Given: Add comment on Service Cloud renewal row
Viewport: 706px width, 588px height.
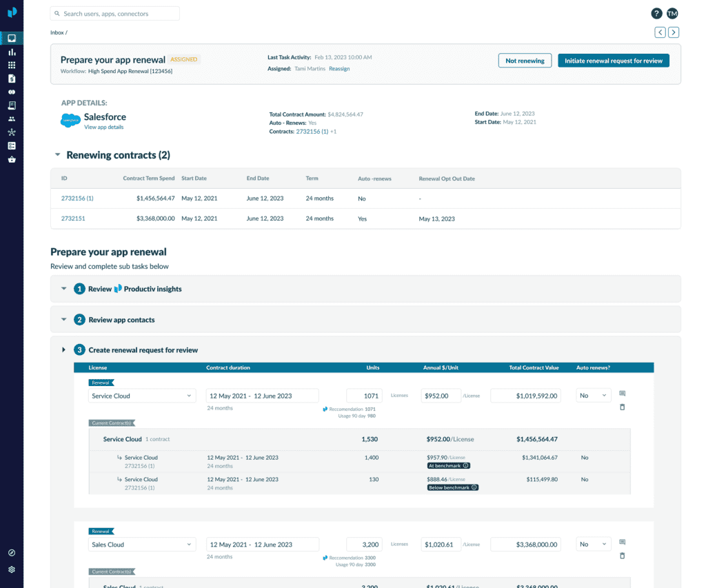Looking at the screenshot, I should click(623, 394).
